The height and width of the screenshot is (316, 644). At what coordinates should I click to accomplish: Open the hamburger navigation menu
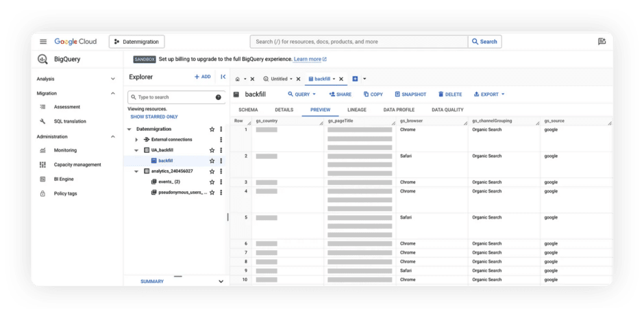43,42
